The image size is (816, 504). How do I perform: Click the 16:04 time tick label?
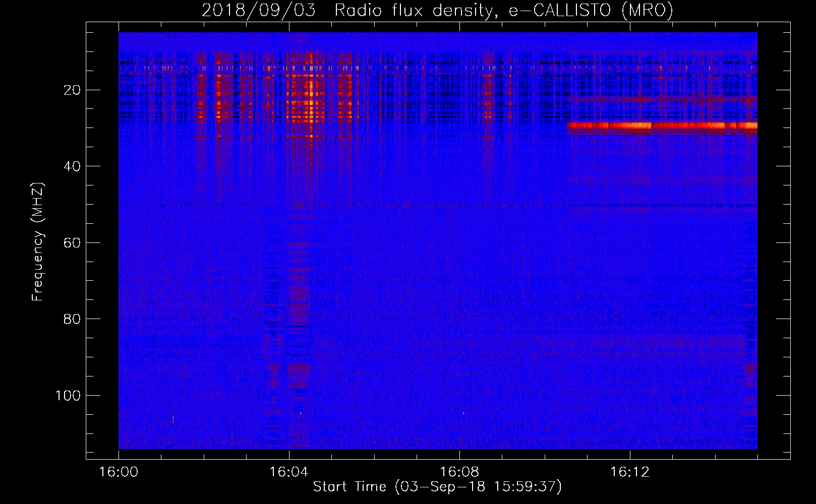pos(289,472)
